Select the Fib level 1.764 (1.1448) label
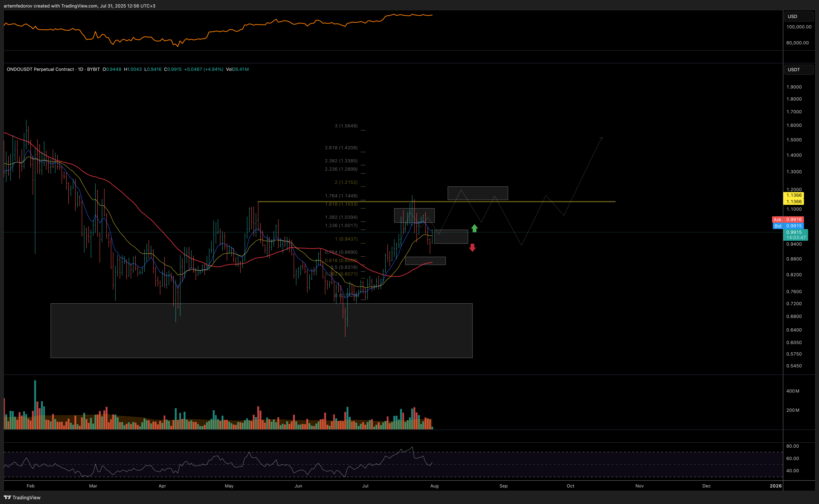 tap(341, 196)
